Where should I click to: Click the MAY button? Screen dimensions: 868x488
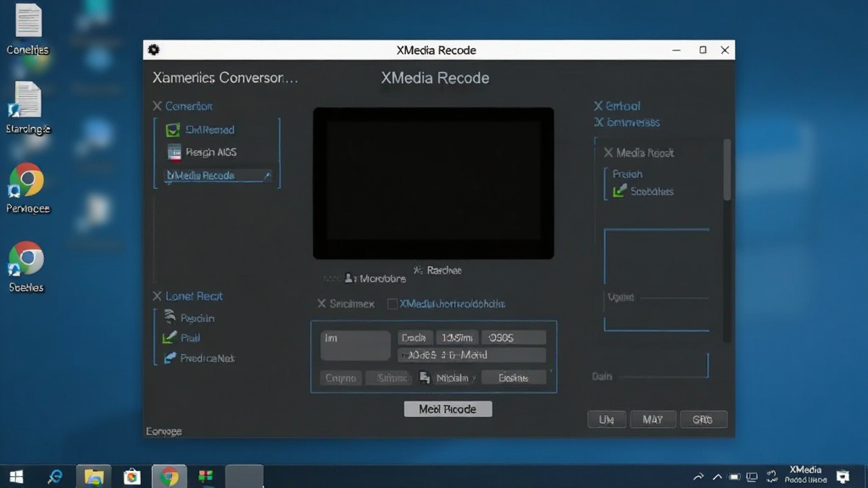point(653,419)
